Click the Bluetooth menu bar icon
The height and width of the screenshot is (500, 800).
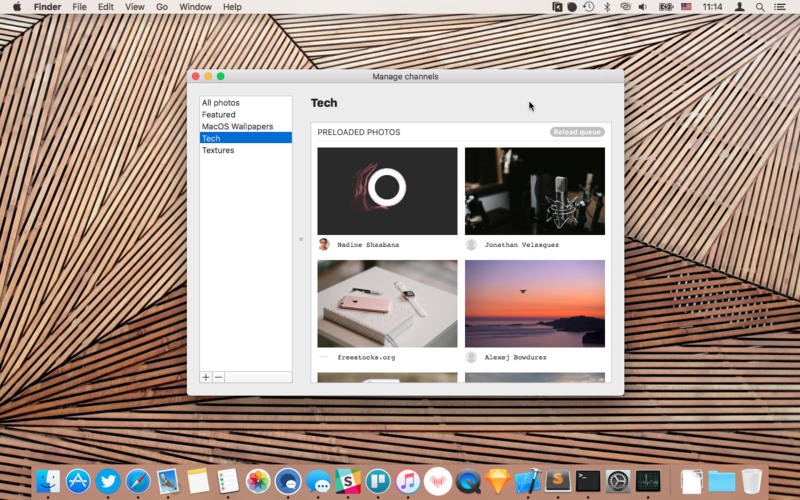tap(607, 7)
